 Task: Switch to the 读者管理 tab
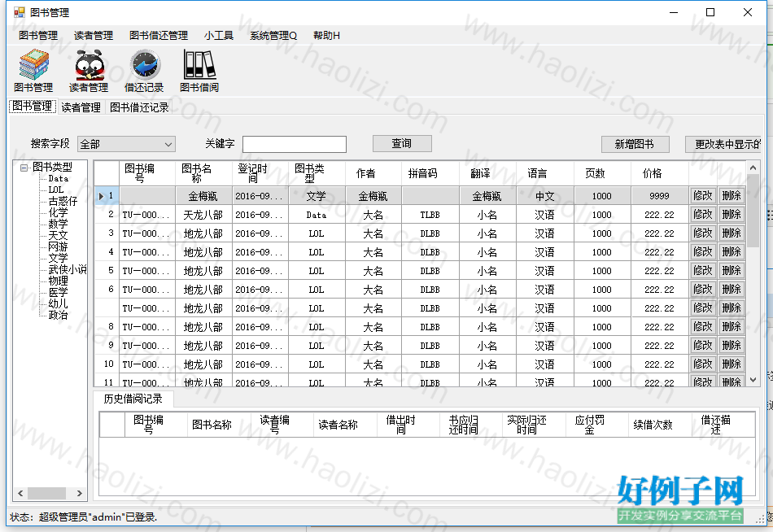pos(81,107)
